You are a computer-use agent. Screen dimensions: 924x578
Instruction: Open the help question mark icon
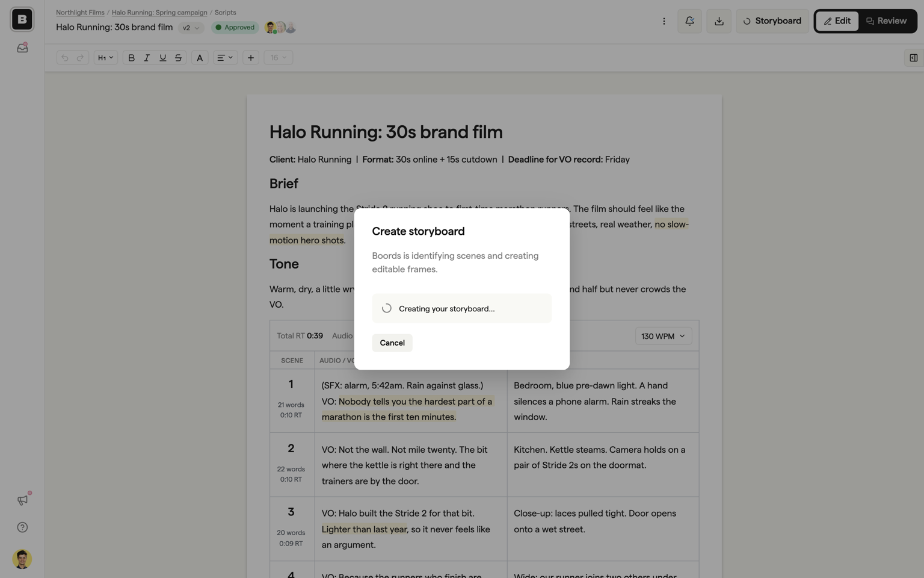coord(22,527)
